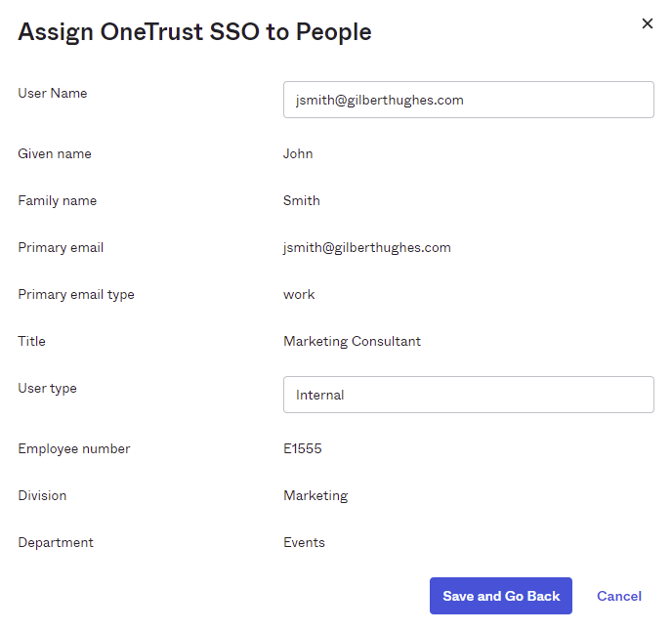Close the Assign OneTrust SSO dialog

point(648,23)
